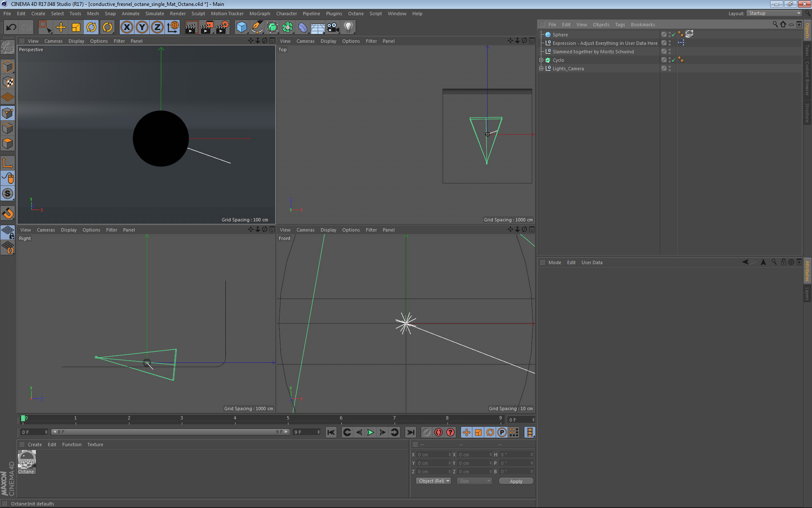Open the Octane menu
Image resolution: width=812 pixels, height=508 pixels.
tap(355, 14)
